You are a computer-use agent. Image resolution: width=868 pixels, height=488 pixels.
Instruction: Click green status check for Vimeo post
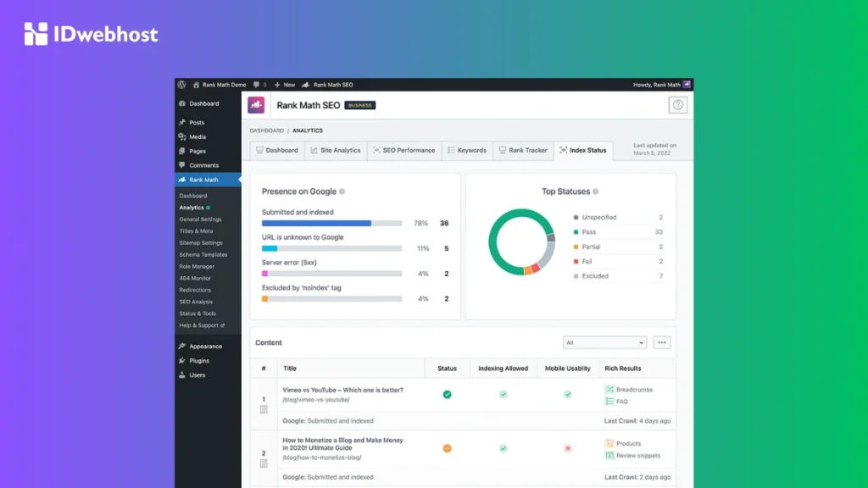click(x=448, y=395)
